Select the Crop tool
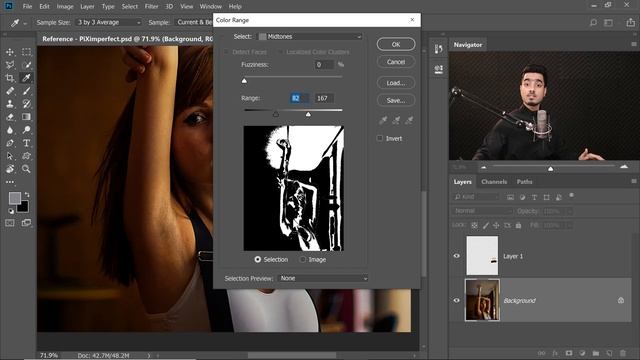 10,78
